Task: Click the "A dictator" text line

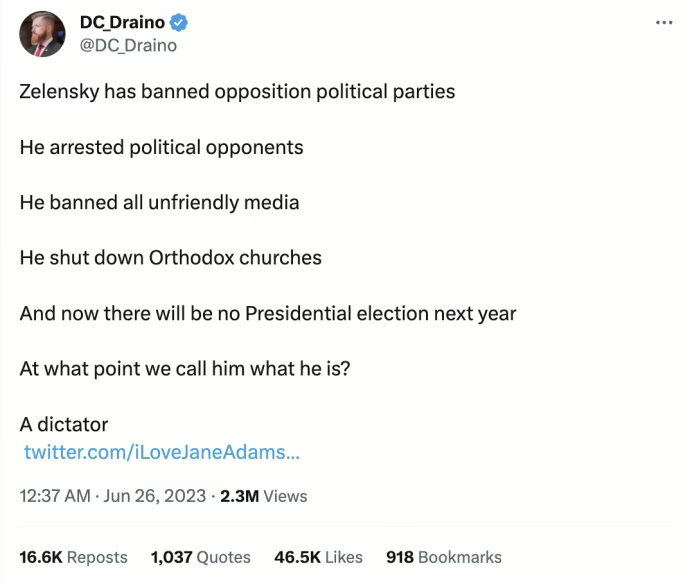Action: pyautogui.click(x=64, y=424)
